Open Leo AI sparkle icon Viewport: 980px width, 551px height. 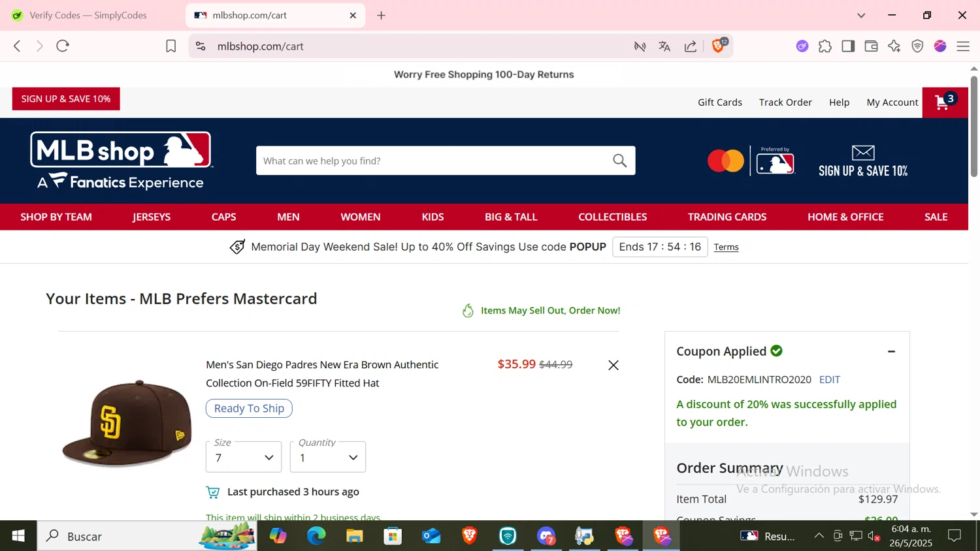coord(894,46)
